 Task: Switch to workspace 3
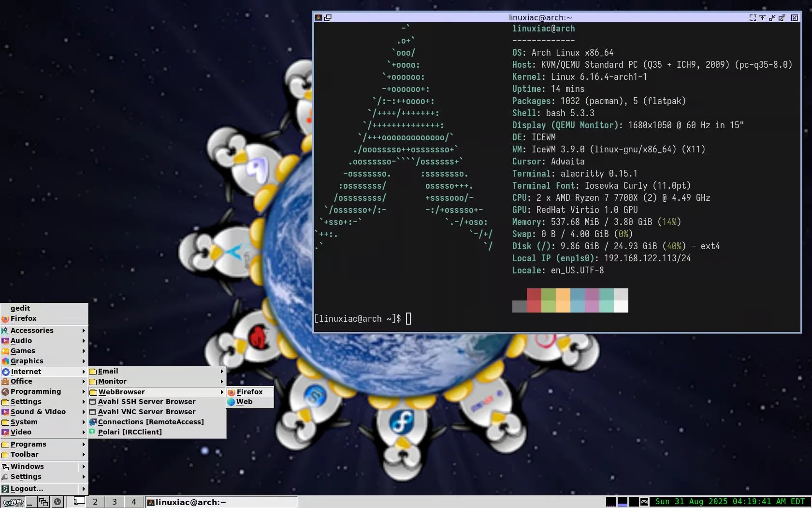pyautogui.click(x=115, y=502)
